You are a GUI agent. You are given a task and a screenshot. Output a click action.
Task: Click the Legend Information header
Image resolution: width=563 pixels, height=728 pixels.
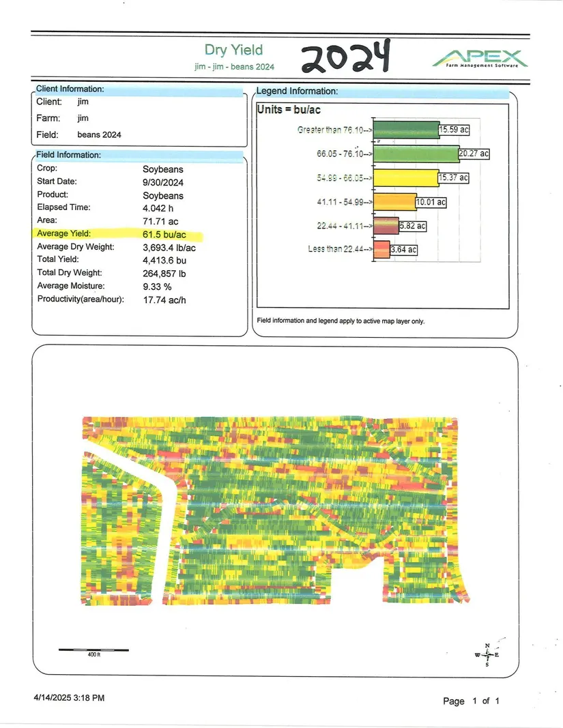[296, 91]
